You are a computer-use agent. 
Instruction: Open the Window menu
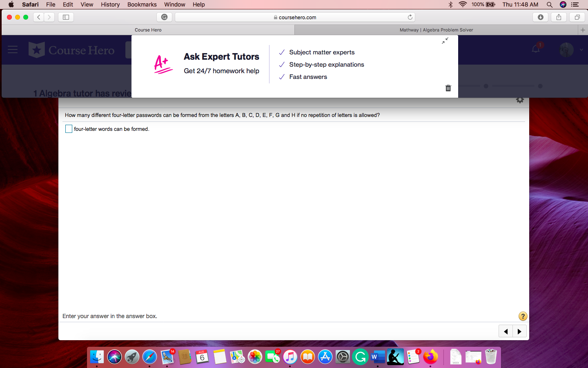(175, 4)
